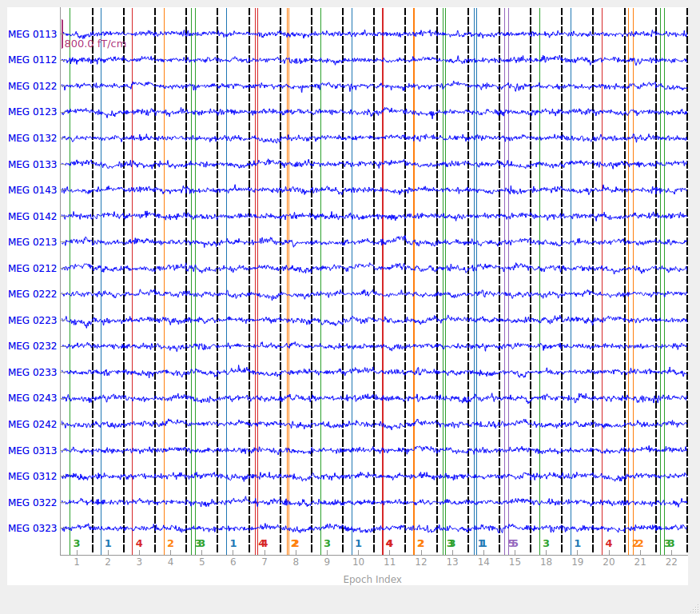The height and width of the screenshot is (614, 700).
Task: Click green event marker 3 in epoch 18
Action: (x=546, y=544)
